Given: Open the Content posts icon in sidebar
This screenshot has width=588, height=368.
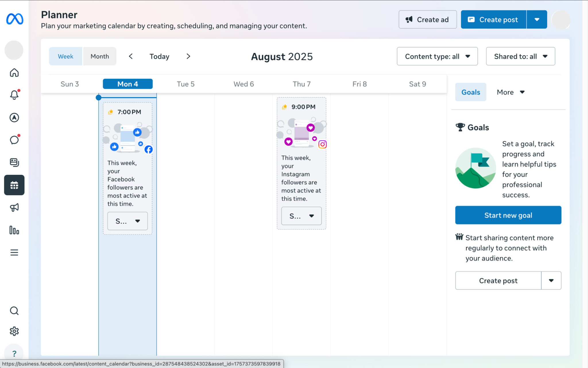Looking at the screenshot, I should tap(14, 162).
